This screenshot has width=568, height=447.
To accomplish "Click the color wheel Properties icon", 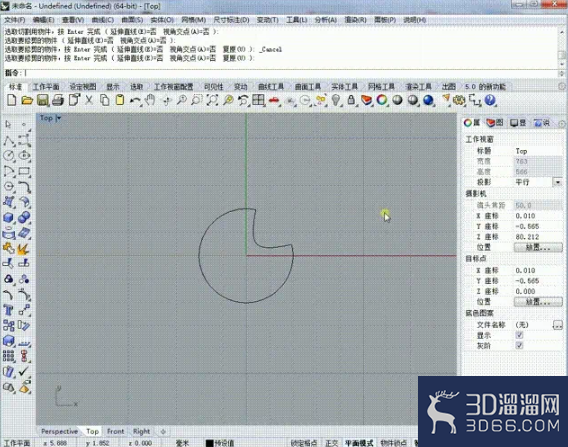I will coord(382,100).
